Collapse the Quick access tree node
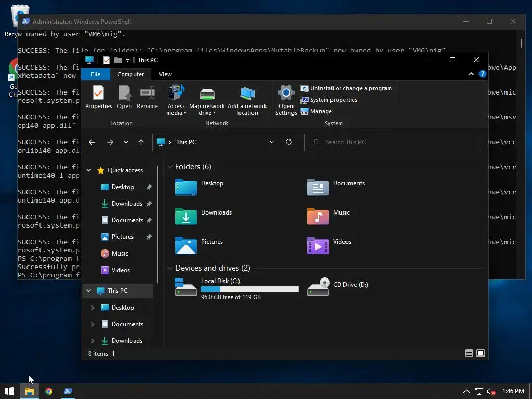 click(89, 170)
